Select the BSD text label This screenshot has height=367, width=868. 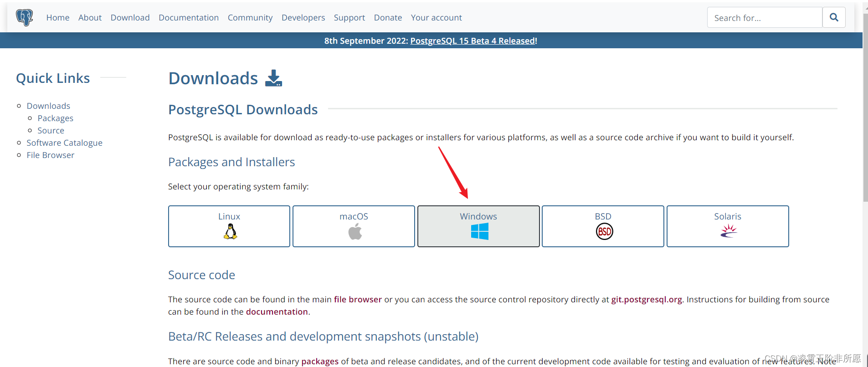coord(603,216)
